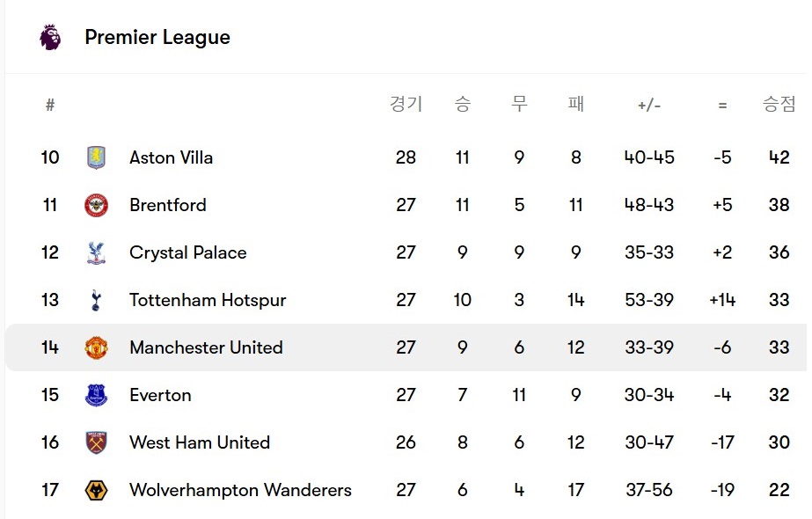Image resolution: width=812 pixels, height=519 pixels.
Task: Click the Tottenham Hotspur club crest
Action: click(96, 300)
